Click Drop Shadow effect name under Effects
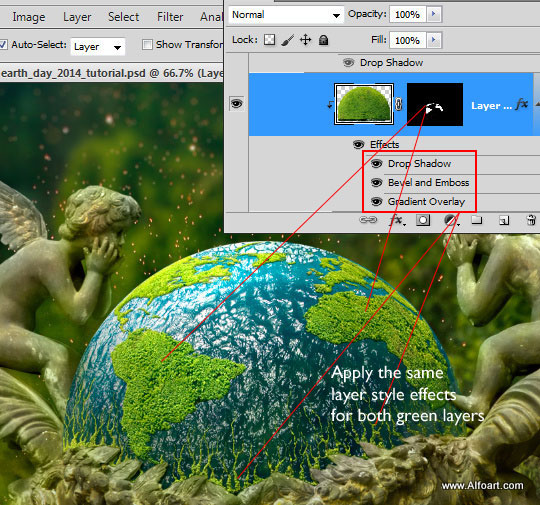The width and height of the screenshot is (540, 505). coord(419,163)
